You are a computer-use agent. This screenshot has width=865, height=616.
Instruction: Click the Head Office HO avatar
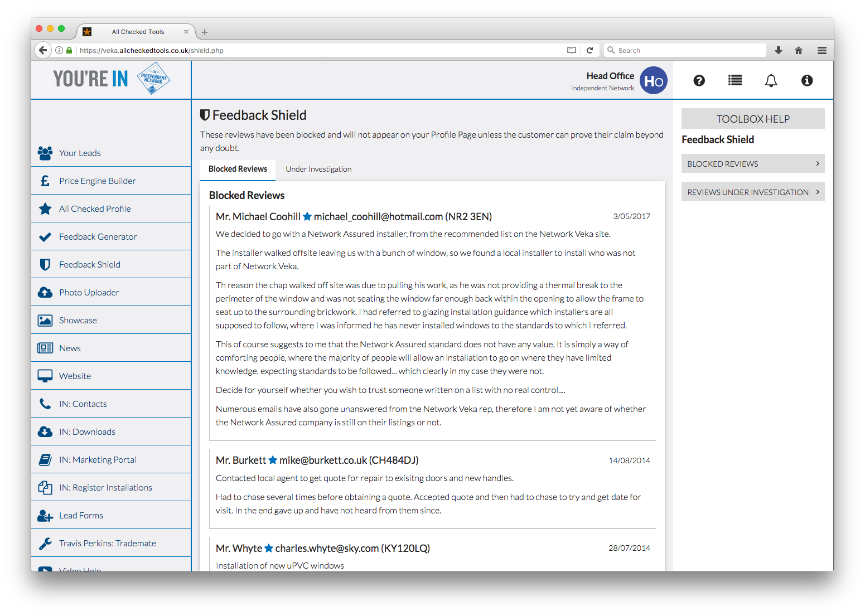click(x=653, y=81)
